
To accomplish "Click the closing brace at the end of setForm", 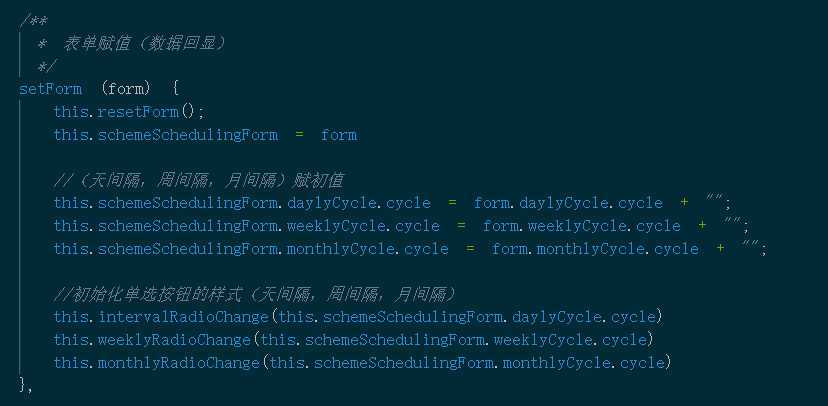I will (x=23, y=384).
